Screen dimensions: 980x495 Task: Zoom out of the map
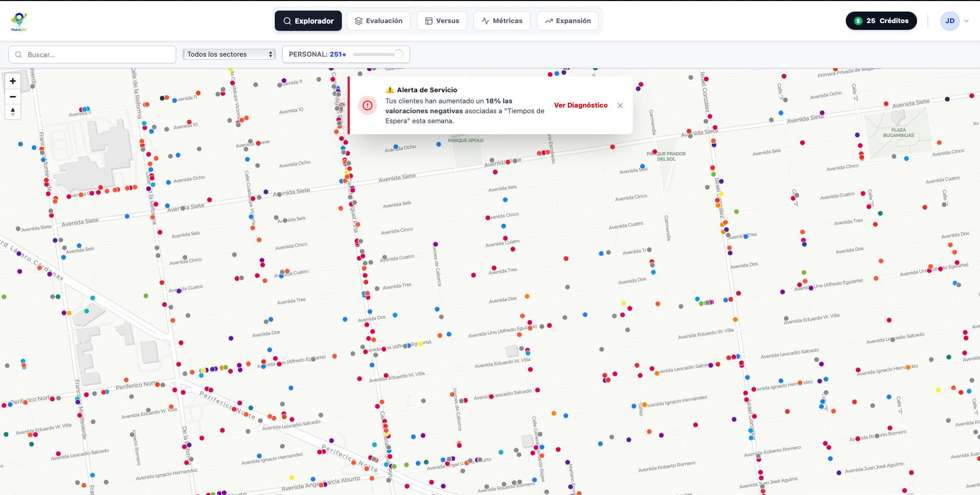coord(13,96)
